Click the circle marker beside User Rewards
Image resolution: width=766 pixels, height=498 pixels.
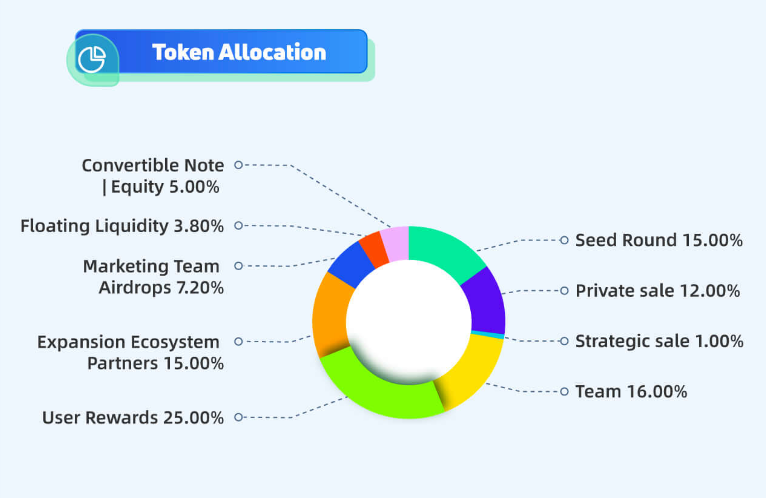tap(238, 417)
